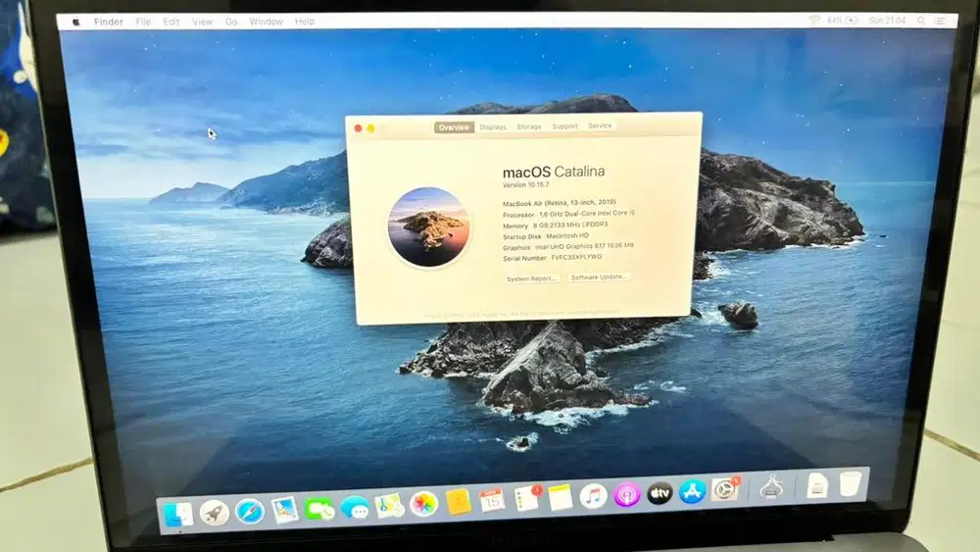The width and height of the screenshot is (980, 552).
Task: Open the Edit menu
Action: (171, 22)
